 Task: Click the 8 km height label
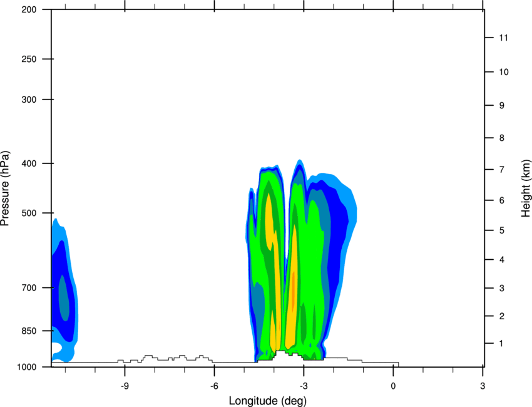coord(502,138)
